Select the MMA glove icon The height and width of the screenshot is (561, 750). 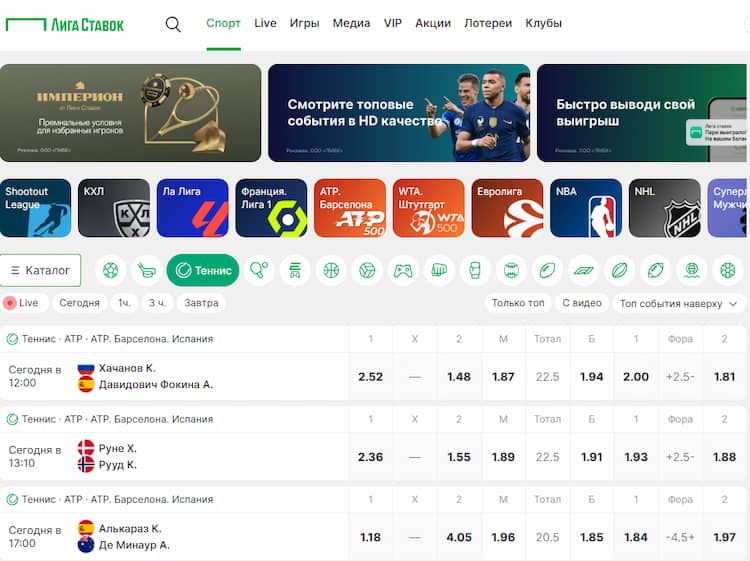(x=475, y=271)
